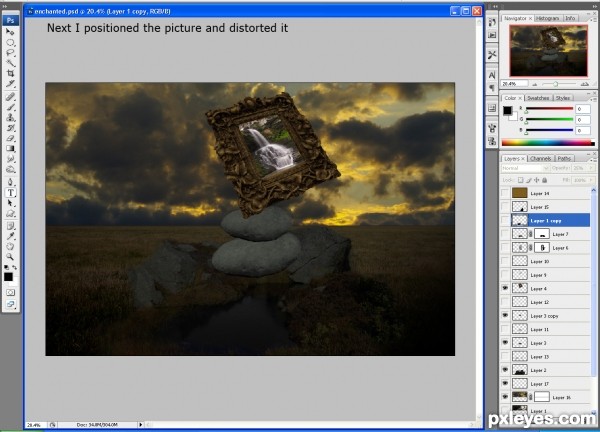Select the Move tool
Viewport: 600px width, 432px height.
point(10,32)
